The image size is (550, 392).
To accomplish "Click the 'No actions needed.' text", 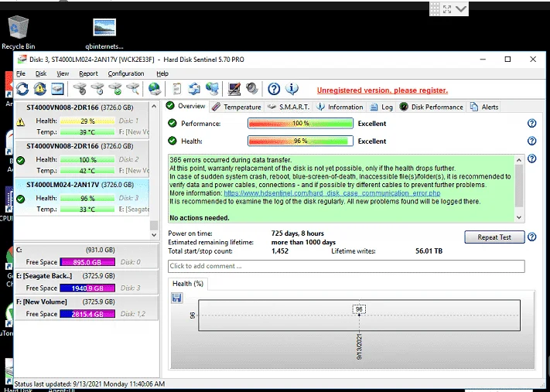I will point(200,218).
